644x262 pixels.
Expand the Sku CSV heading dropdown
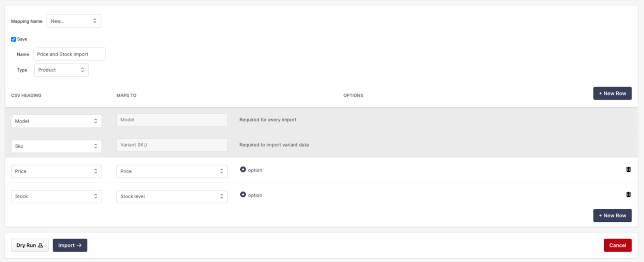[56, 146]
